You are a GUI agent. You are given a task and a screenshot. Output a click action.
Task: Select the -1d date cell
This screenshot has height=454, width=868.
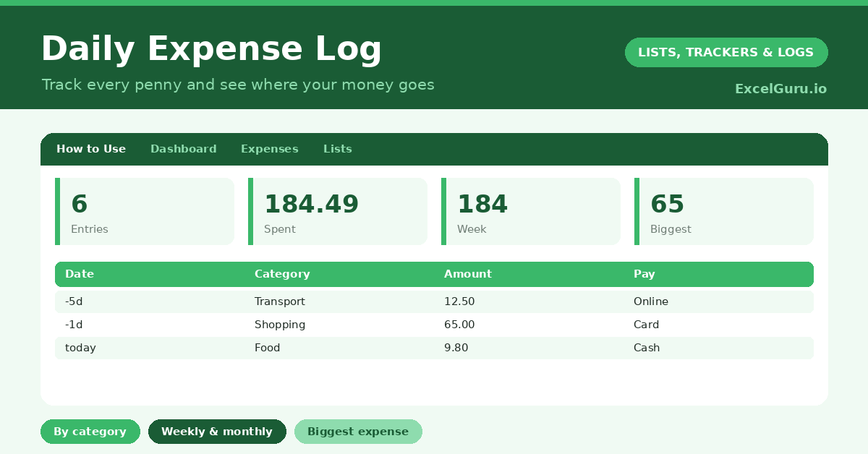click(x=74, y=325)
